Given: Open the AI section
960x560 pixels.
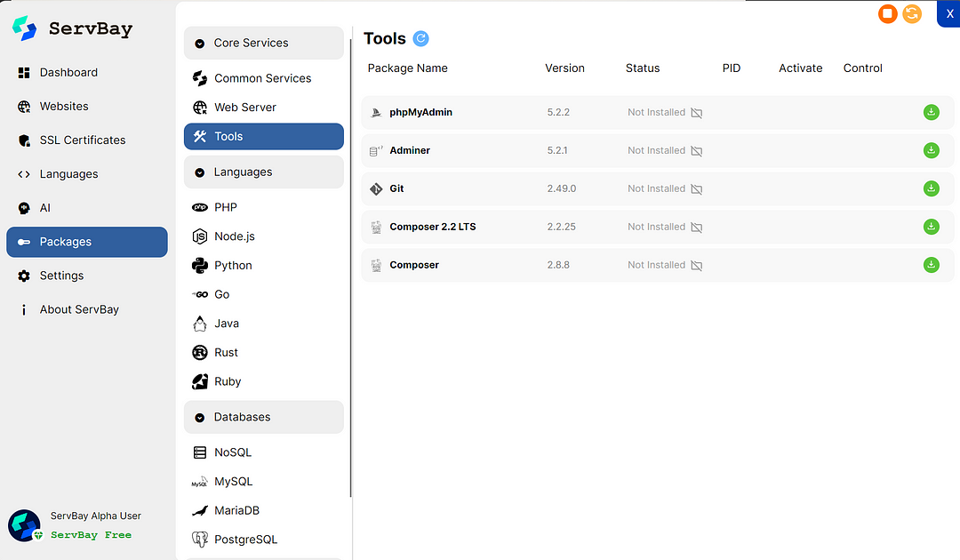Looking at the screenshot, I should click(87, 208).
